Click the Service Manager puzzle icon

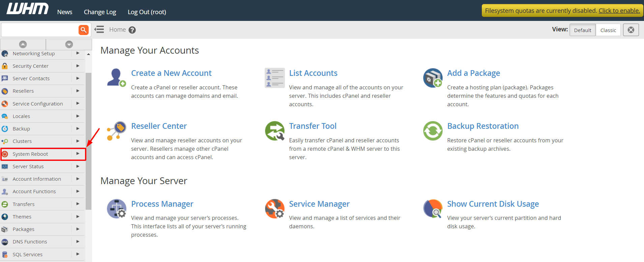click(274, 208)
